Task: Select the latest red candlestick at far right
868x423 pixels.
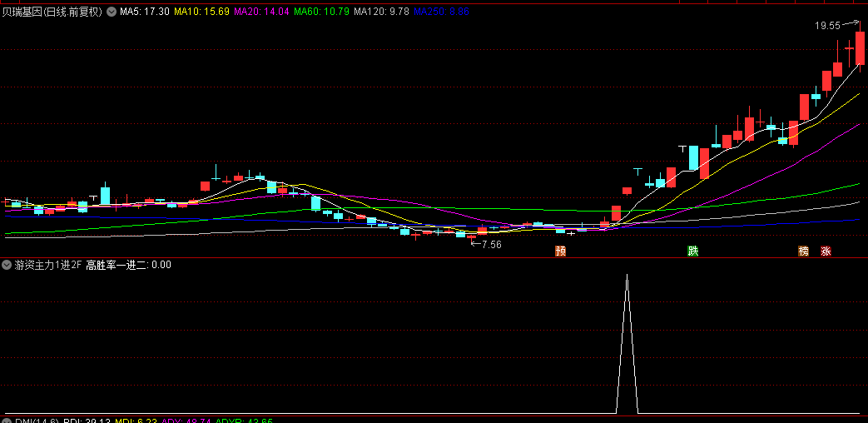Action: [860, 47]
